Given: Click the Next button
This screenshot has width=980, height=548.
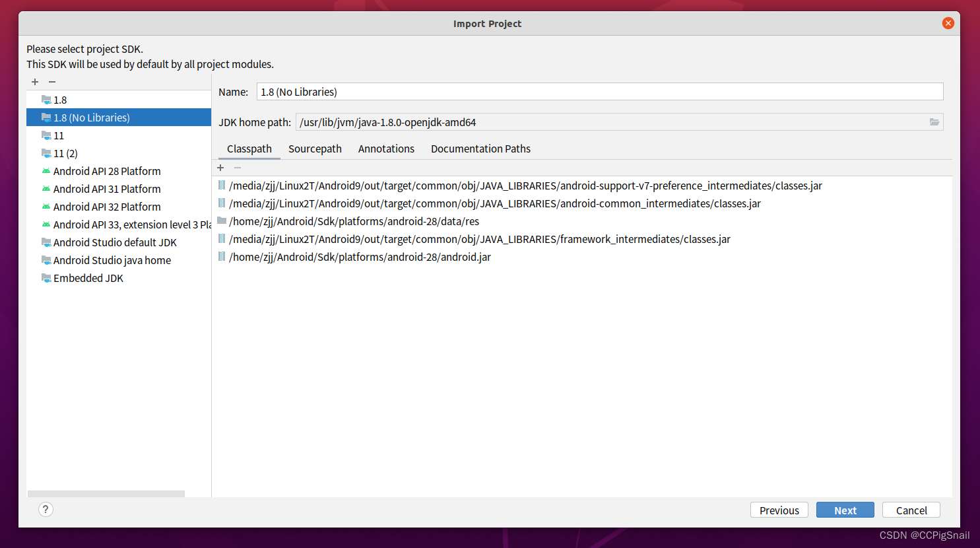Looking at the screenshot, I should click(x=845, y=510).
